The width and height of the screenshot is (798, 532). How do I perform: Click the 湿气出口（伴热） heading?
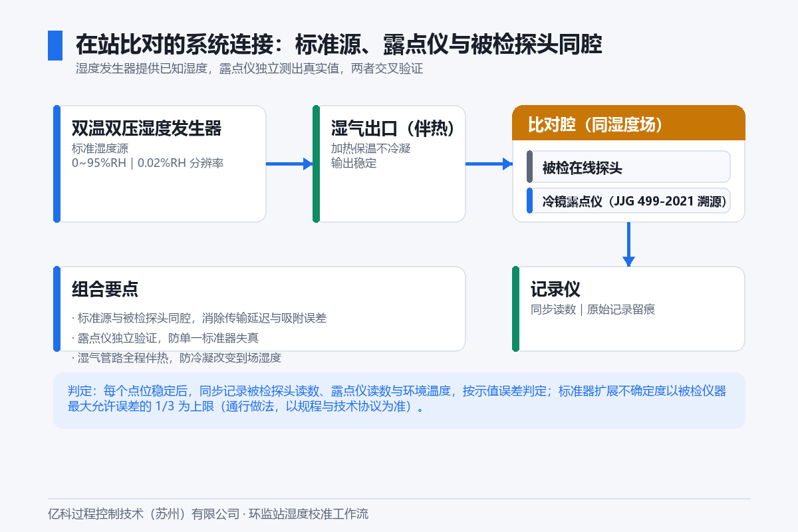(393, 129)
